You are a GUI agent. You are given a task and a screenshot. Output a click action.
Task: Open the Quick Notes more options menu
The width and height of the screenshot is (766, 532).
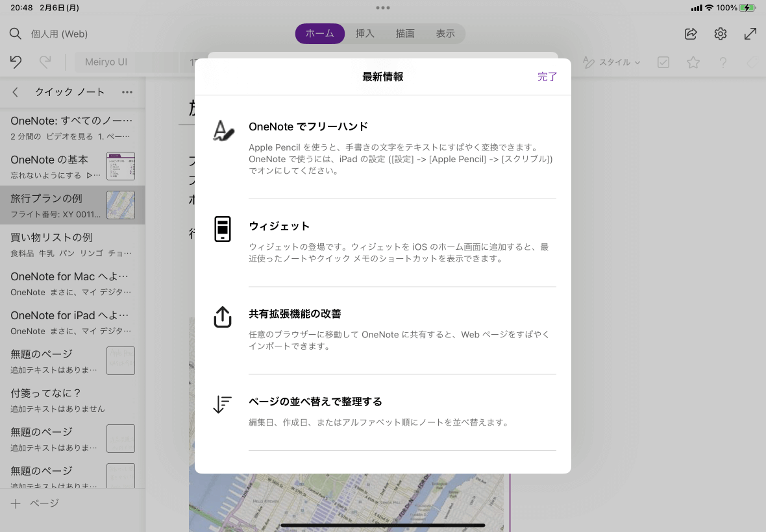(x=127, y=92)
